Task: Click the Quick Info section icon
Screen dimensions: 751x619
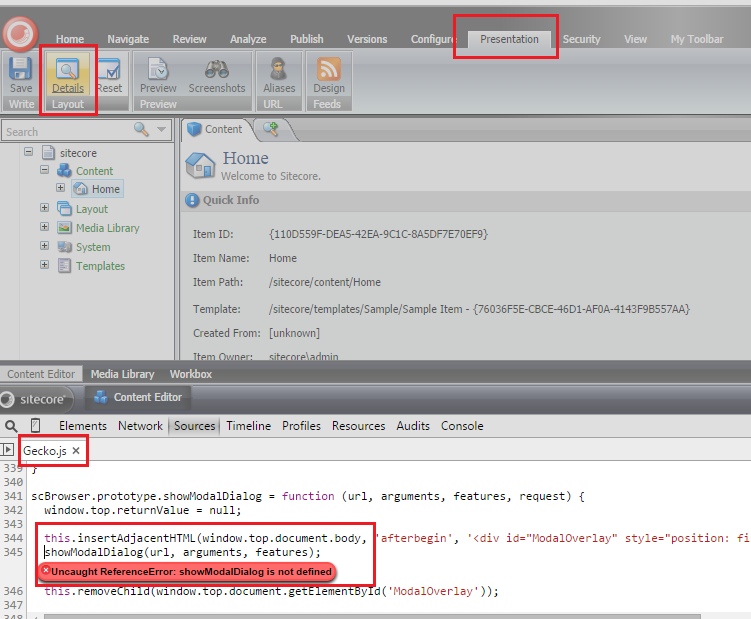Action: [192, 200]
